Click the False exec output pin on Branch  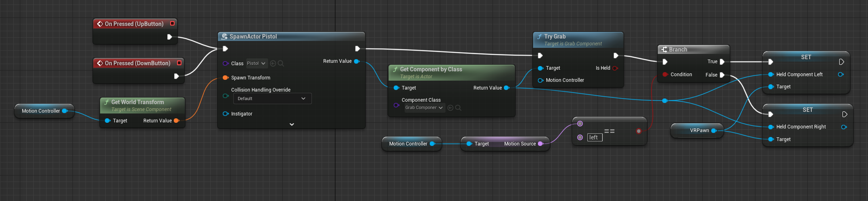722,75
